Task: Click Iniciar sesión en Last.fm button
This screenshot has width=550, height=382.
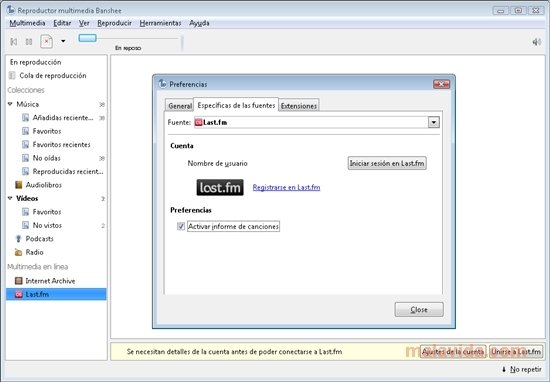Action: tap(387, 163)
